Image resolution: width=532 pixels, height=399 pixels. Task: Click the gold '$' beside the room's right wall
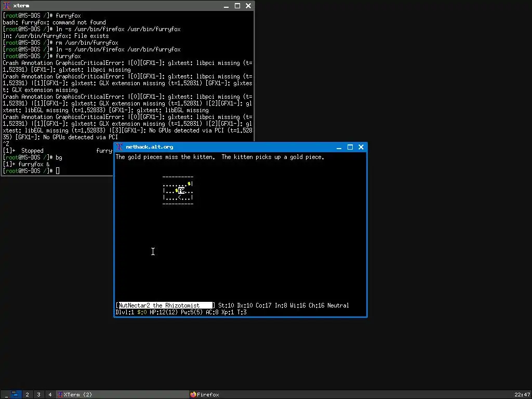[189, 184]
